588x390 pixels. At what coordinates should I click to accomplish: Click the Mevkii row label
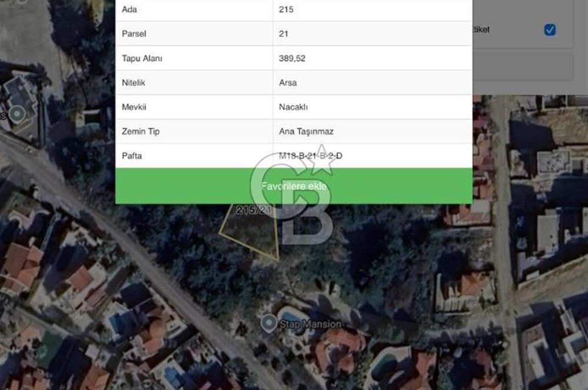(x=134, y=107)
